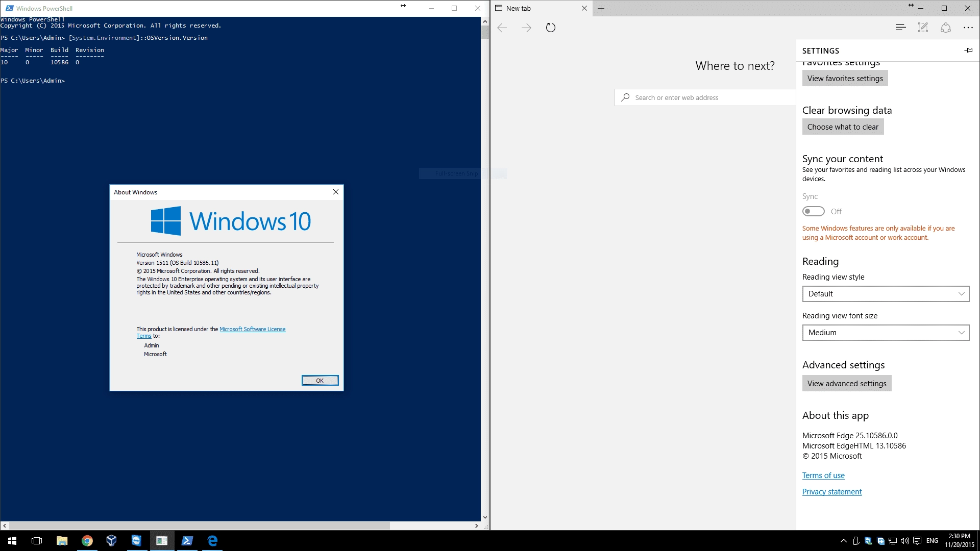Click Choose what to clear button
The width and height of the screenshot is (980, 551).
tap(843, 127)
